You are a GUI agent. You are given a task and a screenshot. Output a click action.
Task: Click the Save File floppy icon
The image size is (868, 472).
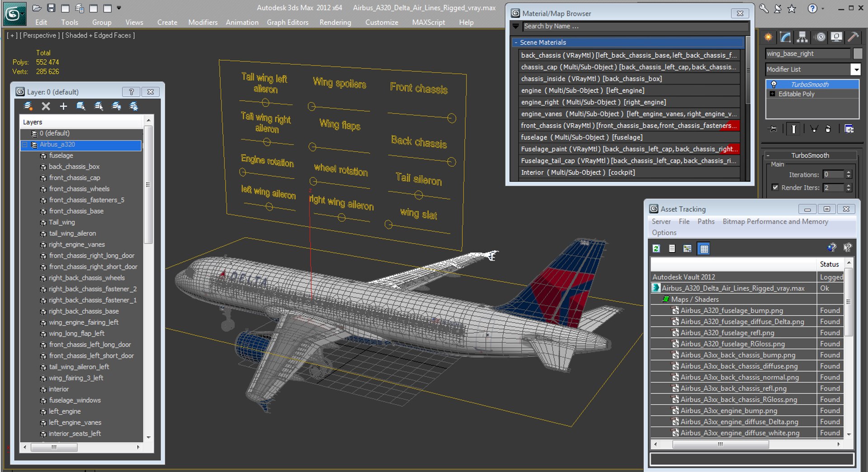[51, 8]
